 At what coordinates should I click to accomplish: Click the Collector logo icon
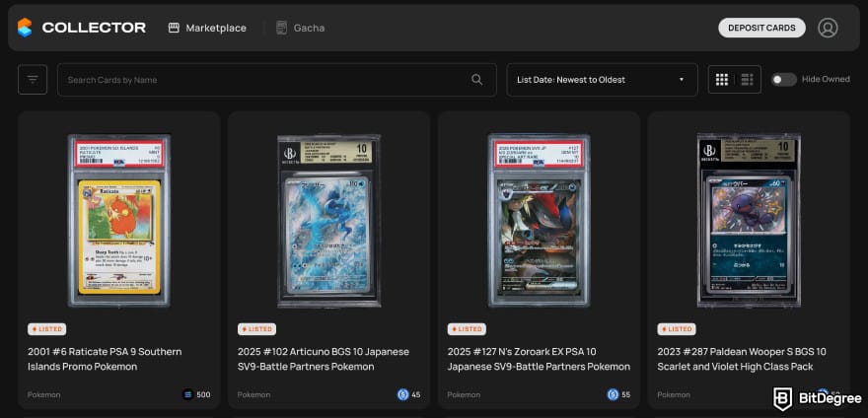click(x=25, y=28)
